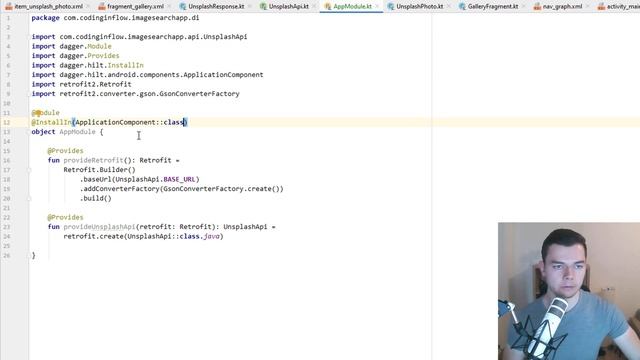Click the webcam video overlay
The height and width of the screenshot is (360, 640).
[569, 291]
